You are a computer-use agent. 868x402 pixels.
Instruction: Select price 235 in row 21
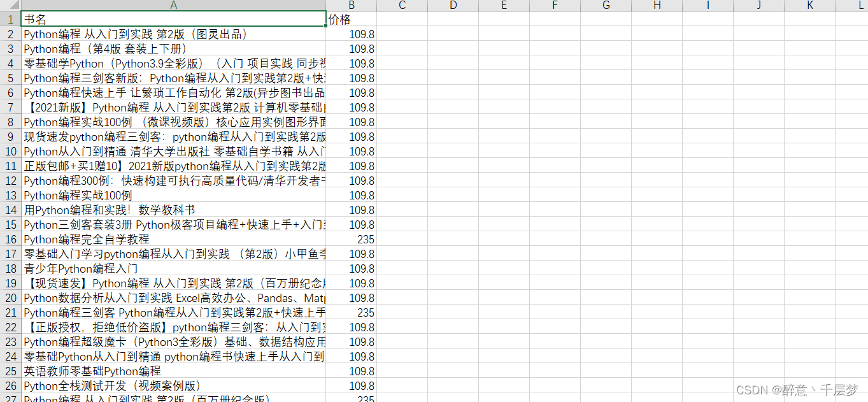351,312
